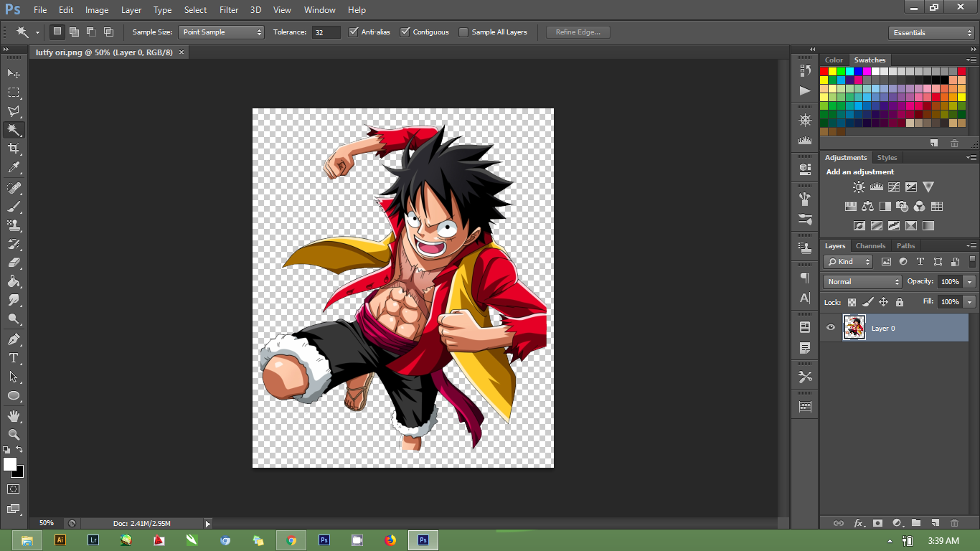
Task: Click the Tolerance input field
Action: 326,32
